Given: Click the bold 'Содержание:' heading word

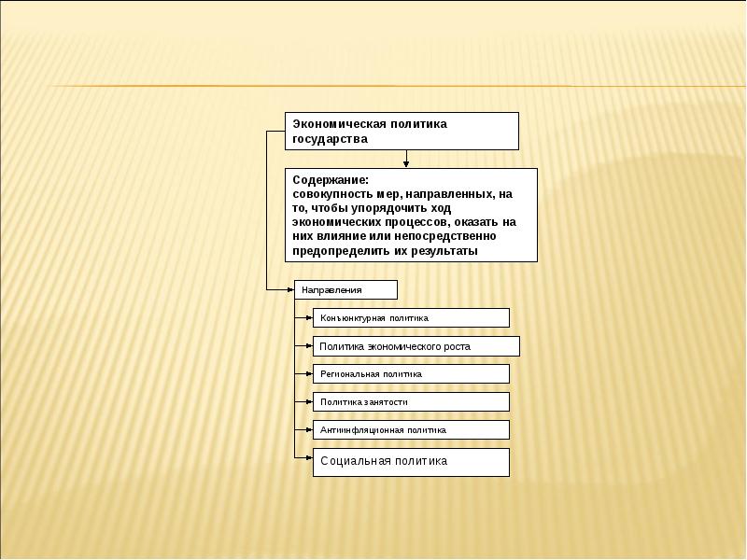Looking at the screenshot, I should click(331, 179).
